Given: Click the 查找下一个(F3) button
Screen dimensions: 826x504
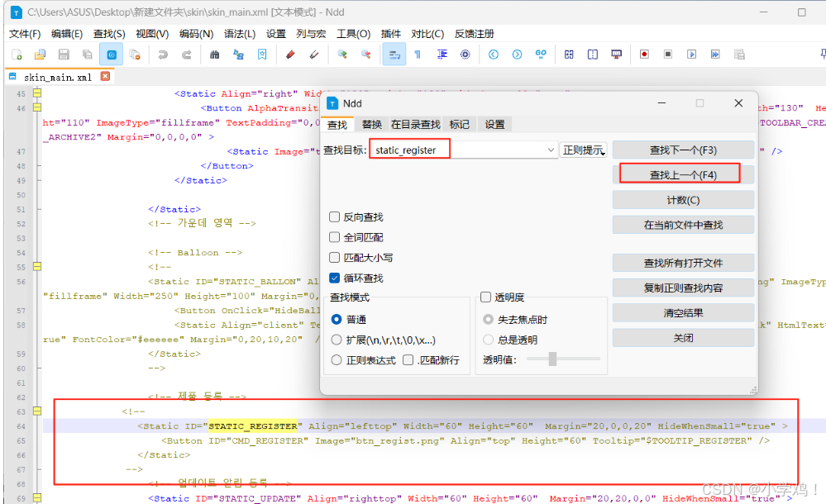Looking at the screenshot, I should point(683,150).
